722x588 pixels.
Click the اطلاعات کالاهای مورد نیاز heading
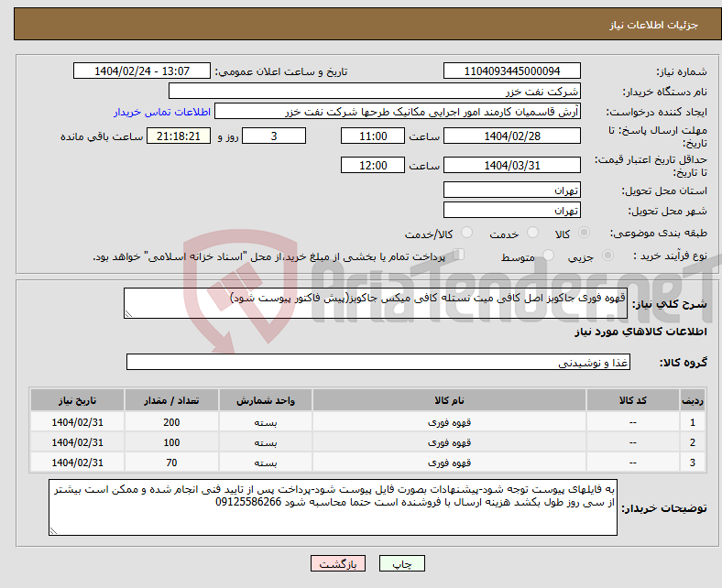coord(640,332)
